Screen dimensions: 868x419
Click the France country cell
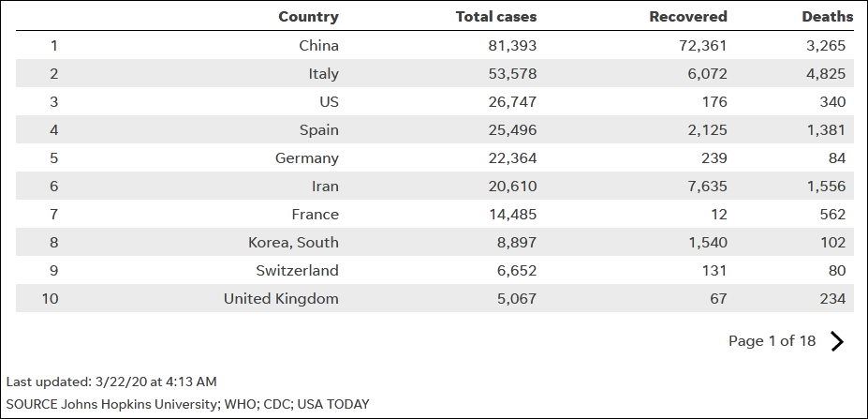coord(315,214)
